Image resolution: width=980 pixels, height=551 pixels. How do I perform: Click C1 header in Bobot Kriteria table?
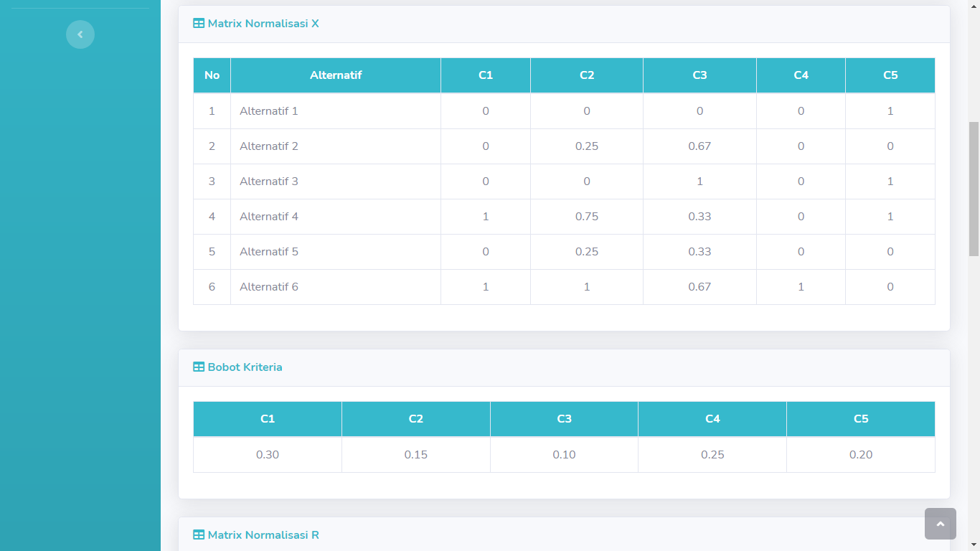point(268,419)
